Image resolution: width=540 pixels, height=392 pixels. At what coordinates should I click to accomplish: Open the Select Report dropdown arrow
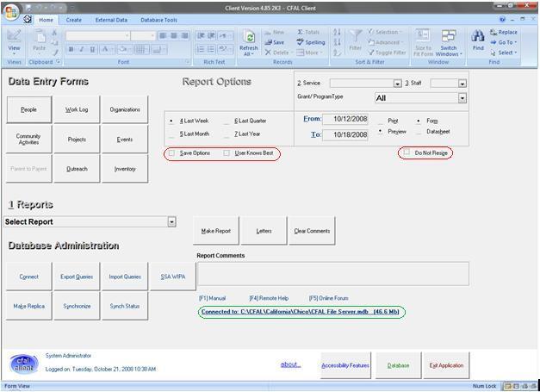point(172,221)
